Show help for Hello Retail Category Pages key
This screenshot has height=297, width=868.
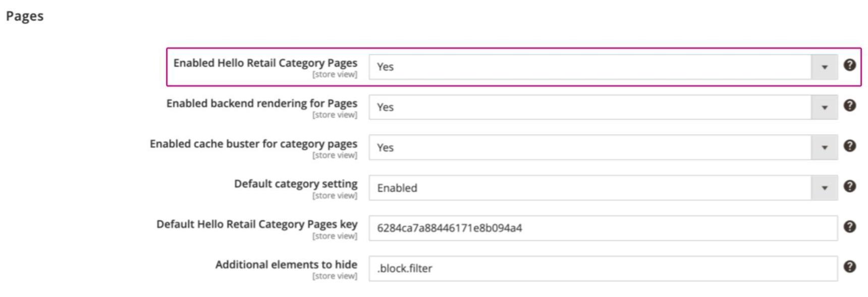pos(850,227)
